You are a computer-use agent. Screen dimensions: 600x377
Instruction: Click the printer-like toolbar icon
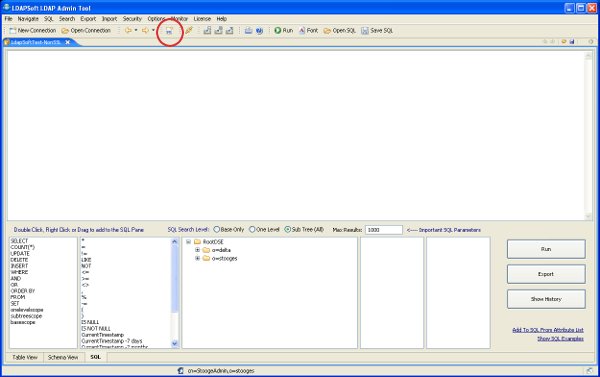[248, 31]
